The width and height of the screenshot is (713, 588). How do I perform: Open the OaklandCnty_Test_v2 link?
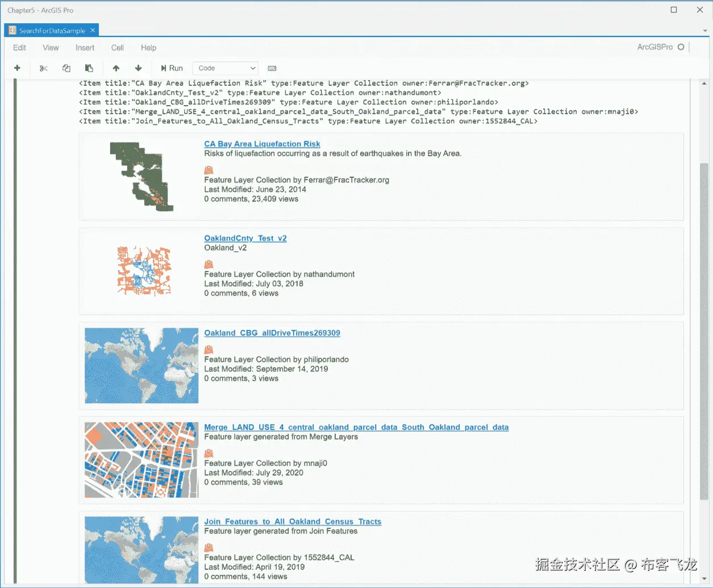pos(245,238)
